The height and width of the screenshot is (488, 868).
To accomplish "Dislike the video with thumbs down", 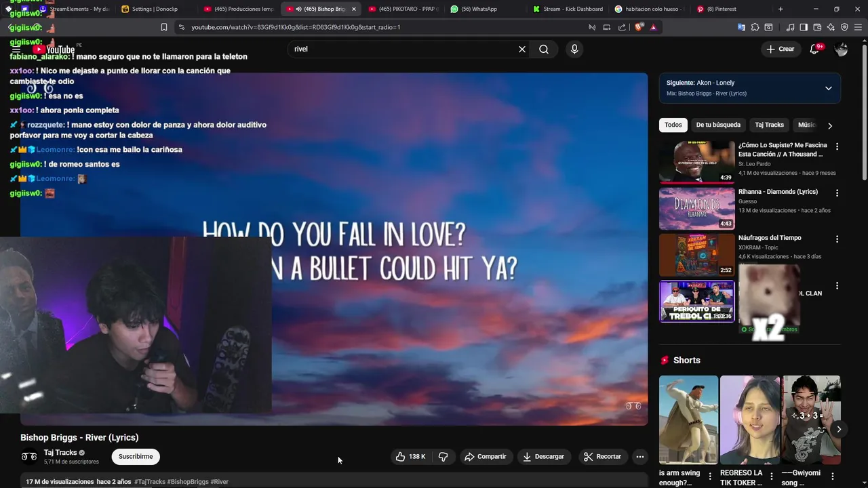I will pos(443,457).
